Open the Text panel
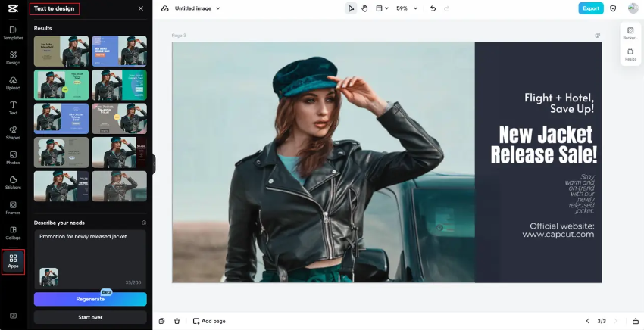The height and width of the screenshot is (330, 644). point(13,108)
